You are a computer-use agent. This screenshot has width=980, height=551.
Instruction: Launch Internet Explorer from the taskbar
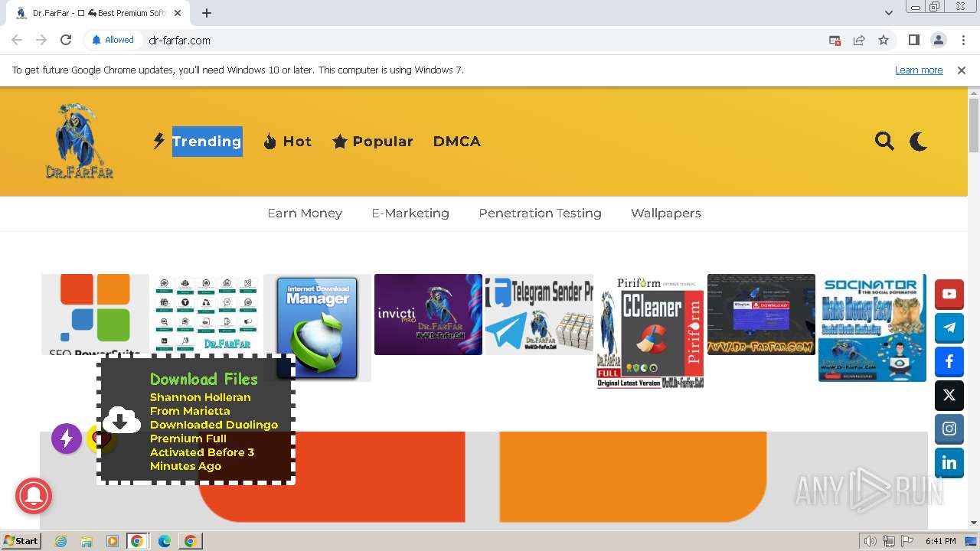coord(60,541)
